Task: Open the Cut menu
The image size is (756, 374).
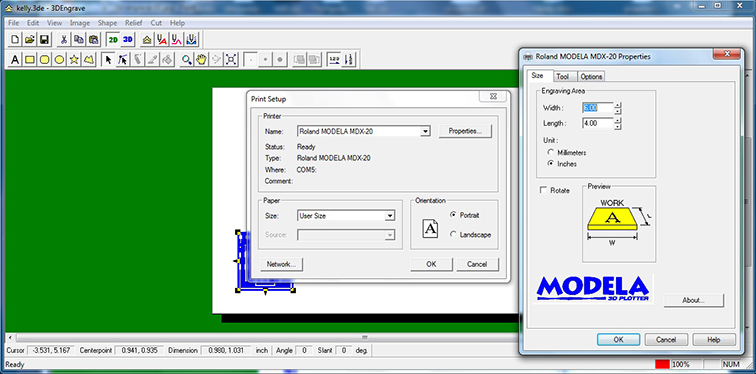Action: (156, 23)
